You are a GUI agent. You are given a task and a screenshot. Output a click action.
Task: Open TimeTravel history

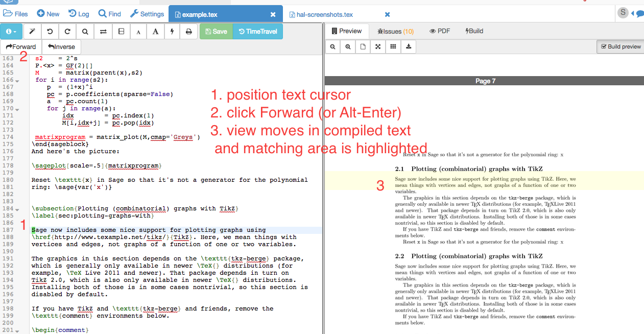pyautogui.click(x=257, y=32)
